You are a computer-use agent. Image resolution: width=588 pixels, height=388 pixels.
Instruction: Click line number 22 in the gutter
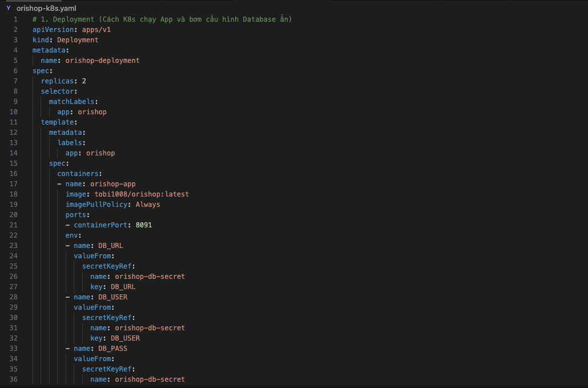[x=14, y=235]
